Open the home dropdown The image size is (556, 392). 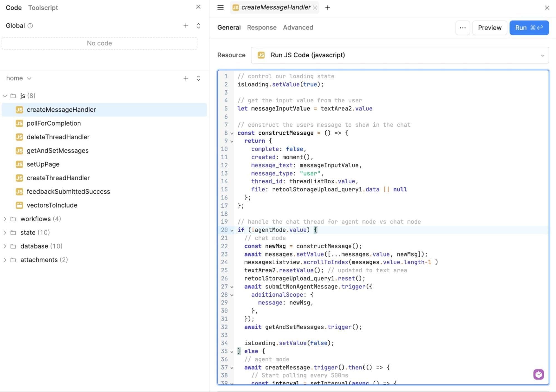coord(29,78)
